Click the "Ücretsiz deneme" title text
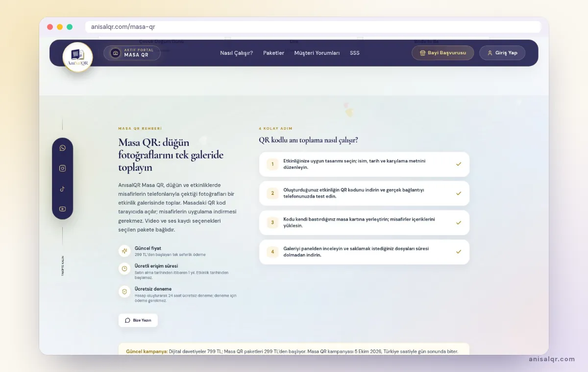This screenshot has height=372, width=588. pos(153,289)
